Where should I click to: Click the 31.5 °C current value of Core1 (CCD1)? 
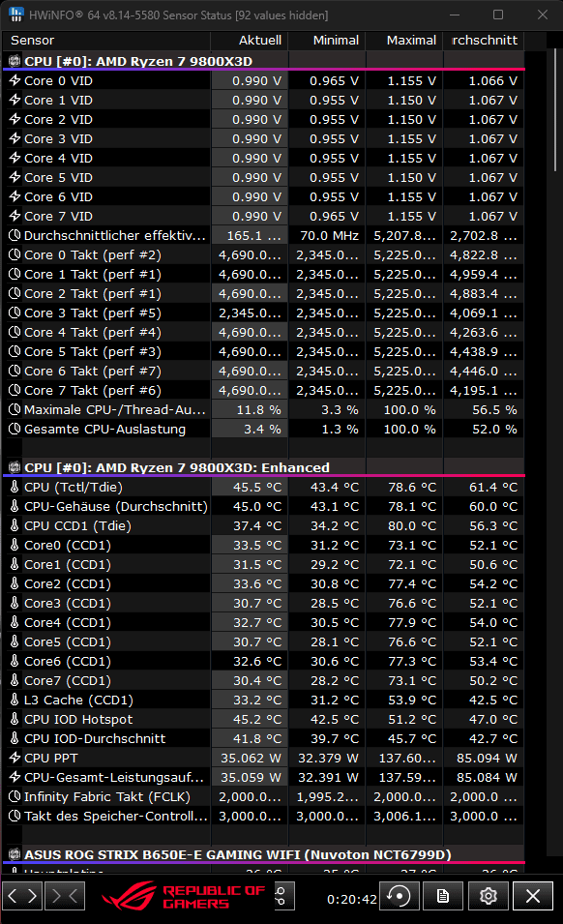coord(257,564)
